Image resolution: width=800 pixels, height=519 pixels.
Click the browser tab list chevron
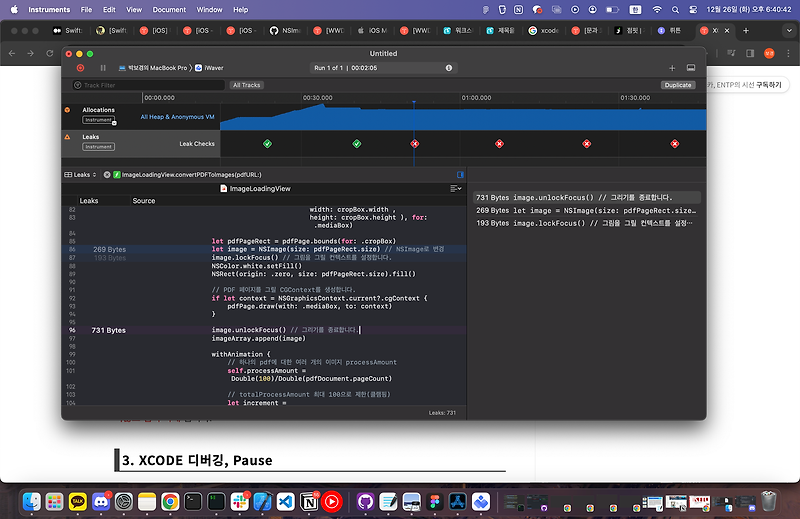789,31
